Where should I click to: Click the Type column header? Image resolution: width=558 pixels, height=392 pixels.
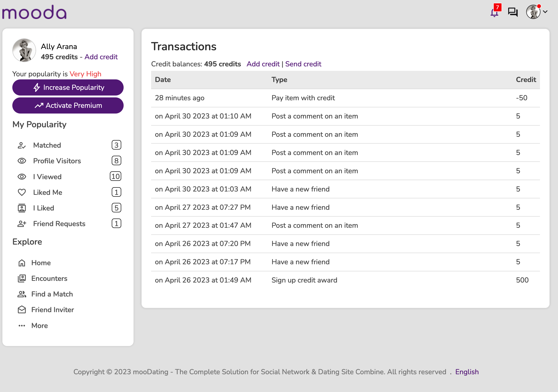pos(279,80)
